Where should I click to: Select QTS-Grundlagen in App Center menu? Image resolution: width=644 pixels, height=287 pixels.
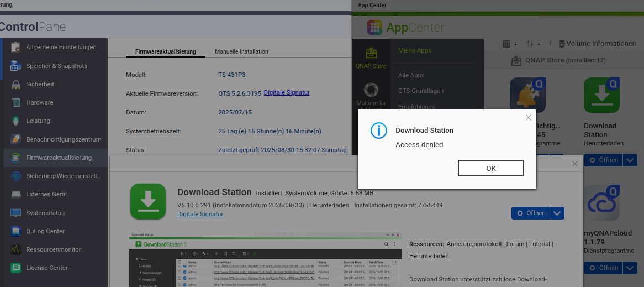click(421, 91)
